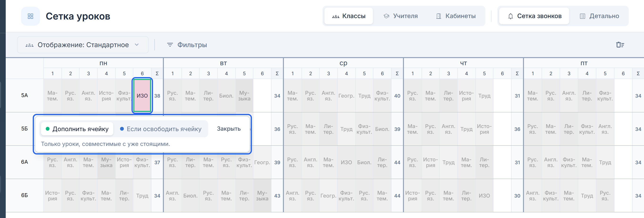Click the Закрыть button in popup
Screen dimensions: 644x218
coord(228,129)
